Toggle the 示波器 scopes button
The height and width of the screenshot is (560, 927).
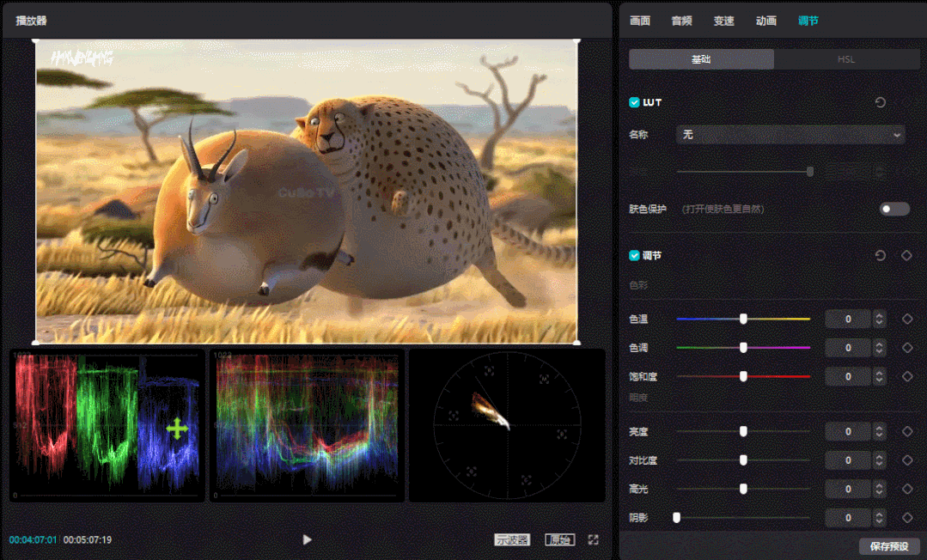(x=512, y=539)
